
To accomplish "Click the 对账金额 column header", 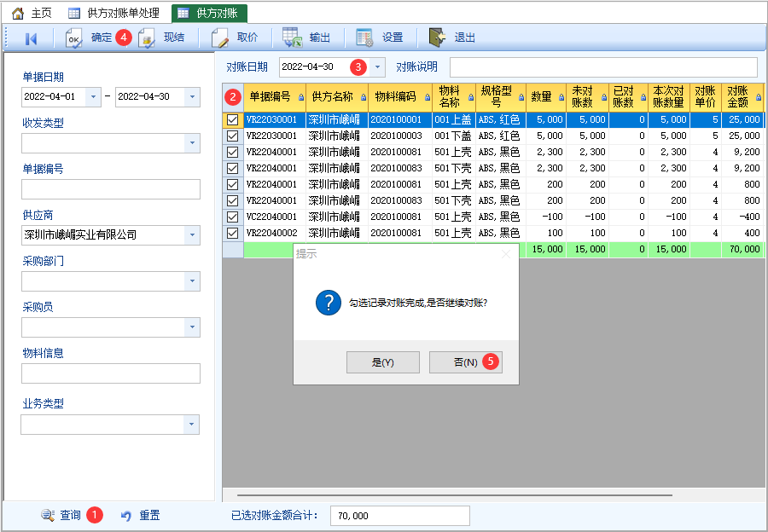I will [x=742, y=97].
